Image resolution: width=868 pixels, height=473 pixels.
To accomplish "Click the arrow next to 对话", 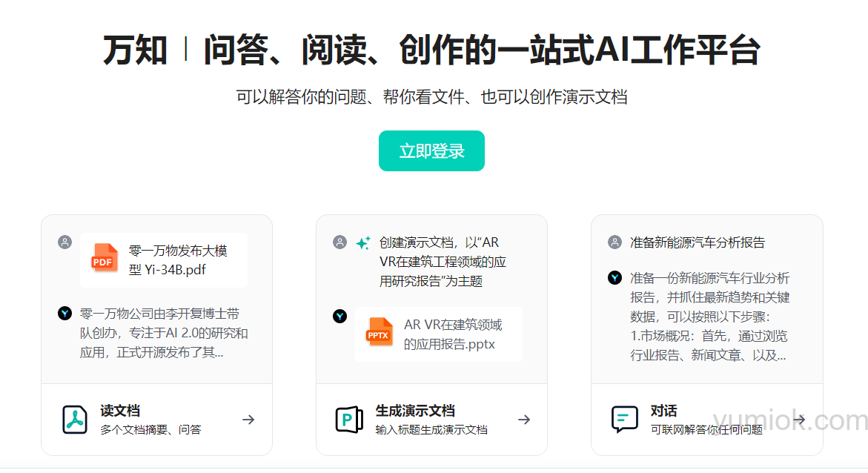I will point(799,420).
